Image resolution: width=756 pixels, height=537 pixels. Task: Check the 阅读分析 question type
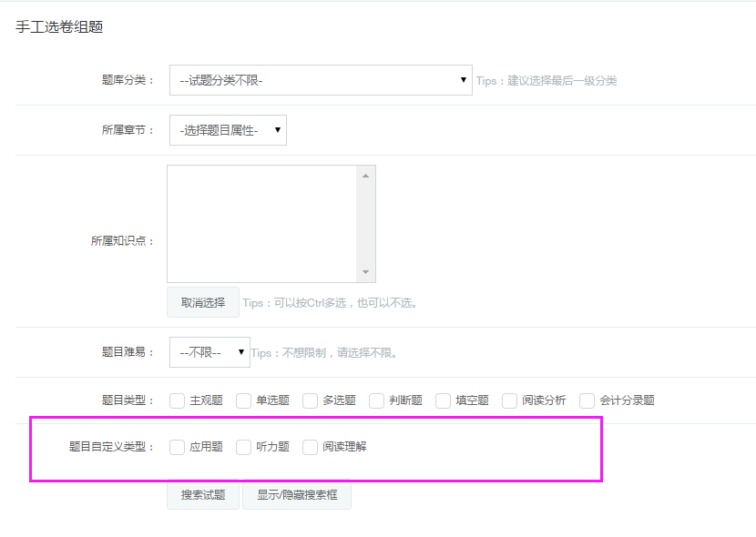510,400
